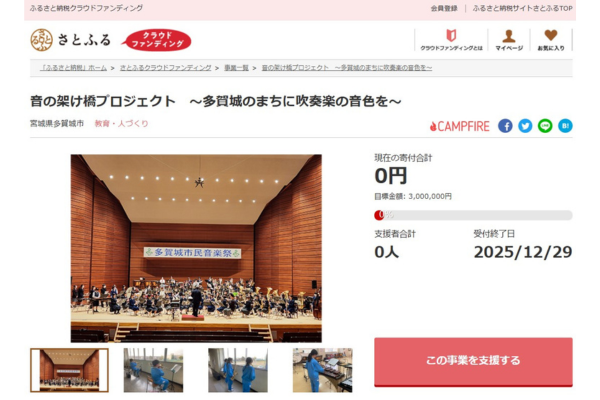This screenshot has width=600, height=400.
Task: Click the 教育・人づくり category link
Action: click(x=121, y=124)
